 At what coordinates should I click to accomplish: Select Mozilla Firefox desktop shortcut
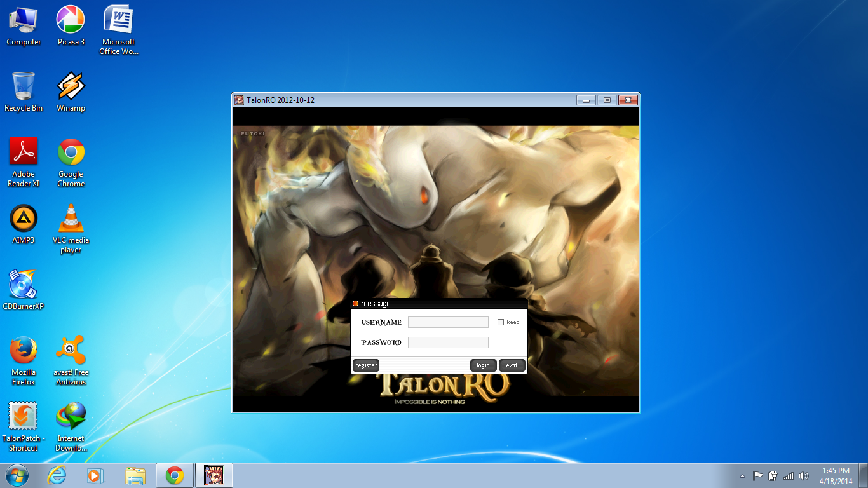click(24, 361)
